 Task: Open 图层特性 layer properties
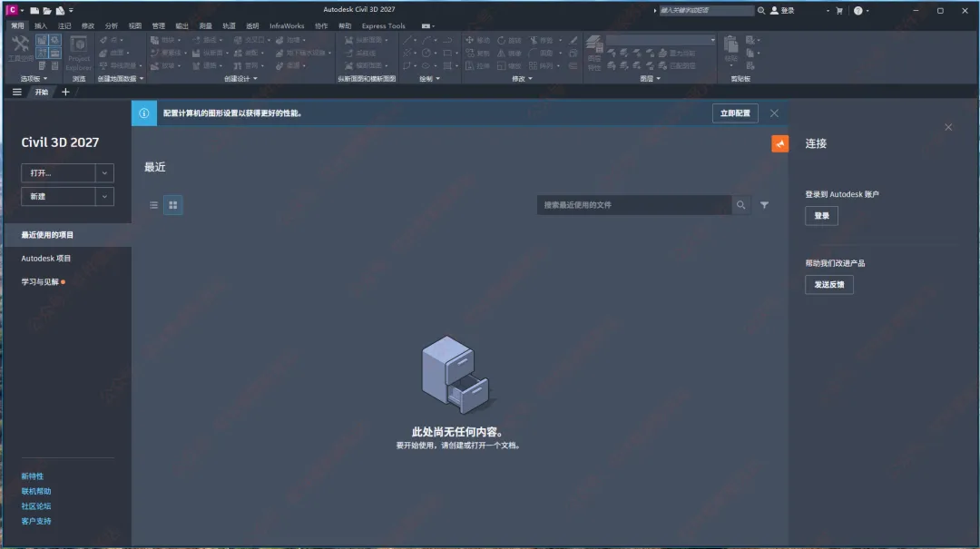[593, 53]
